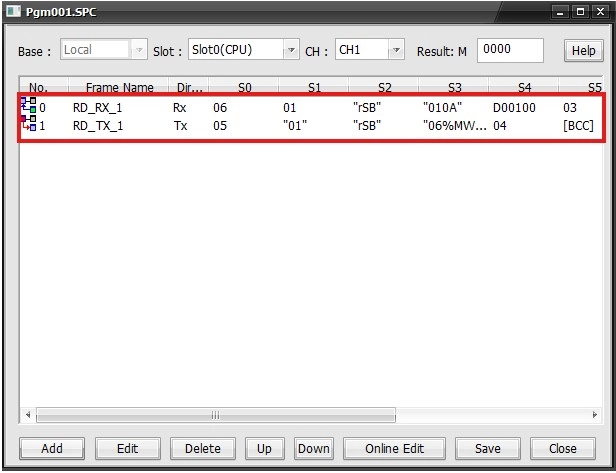The height and width of the screenshot is (473, 616).
Task: Click the "010A" cell in S3
Action: (442, 108)
